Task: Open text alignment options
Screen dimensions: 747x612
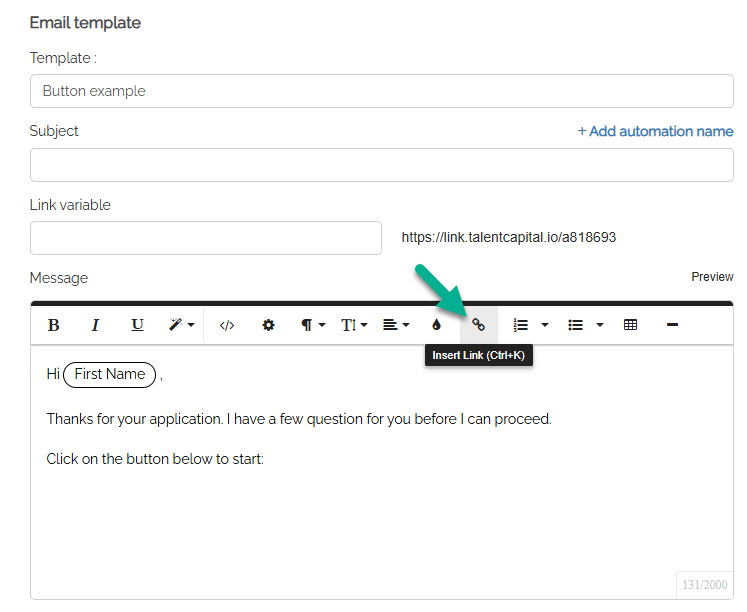Action: point(390,325)
